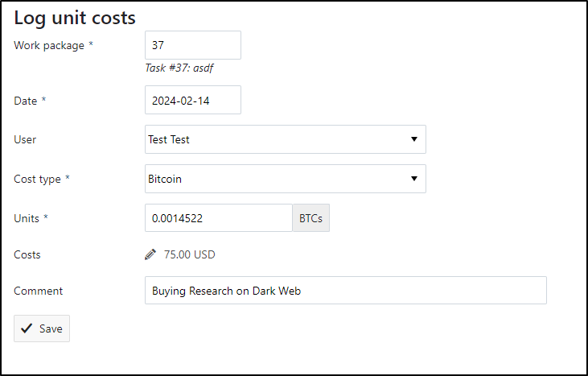
Task: Click the Date field showing 2024-02-14
Action: pyautogui.click(x=193, y=100)
